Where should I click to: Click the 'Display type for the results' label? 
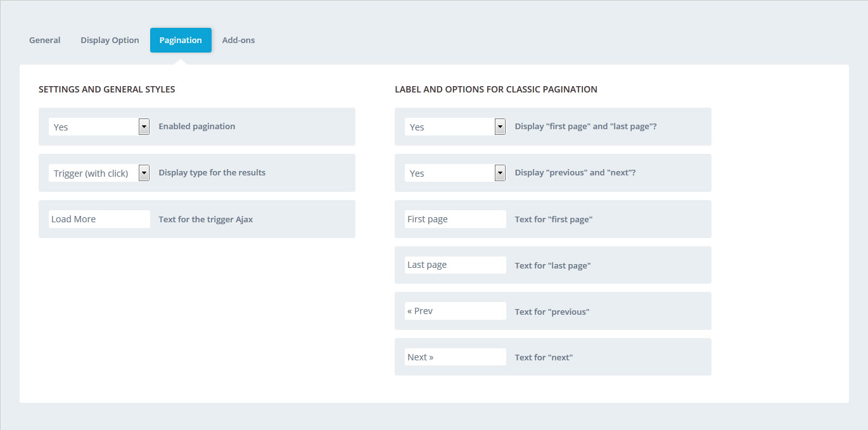pos(212,172)
